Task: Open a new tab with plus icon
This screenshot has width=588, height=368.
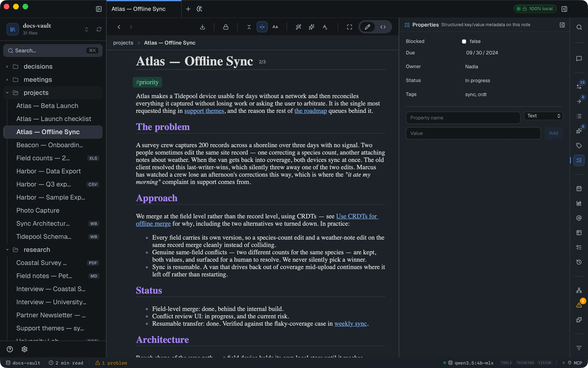Action: (188, 9)
